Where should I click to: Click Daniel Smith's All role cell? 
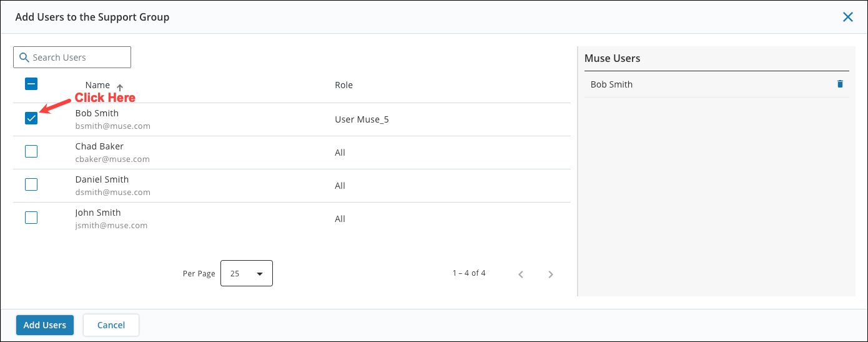[x=340, y=186]
